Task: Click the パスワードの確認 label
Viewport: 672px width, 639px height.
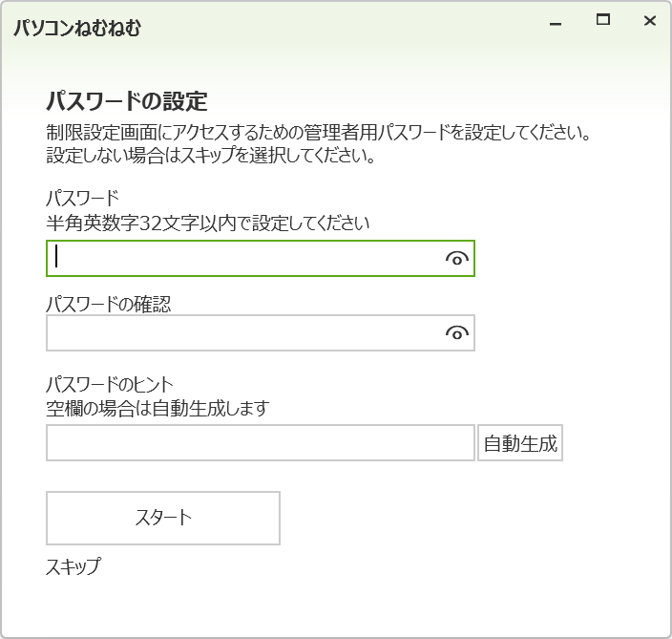Action: 109,304
